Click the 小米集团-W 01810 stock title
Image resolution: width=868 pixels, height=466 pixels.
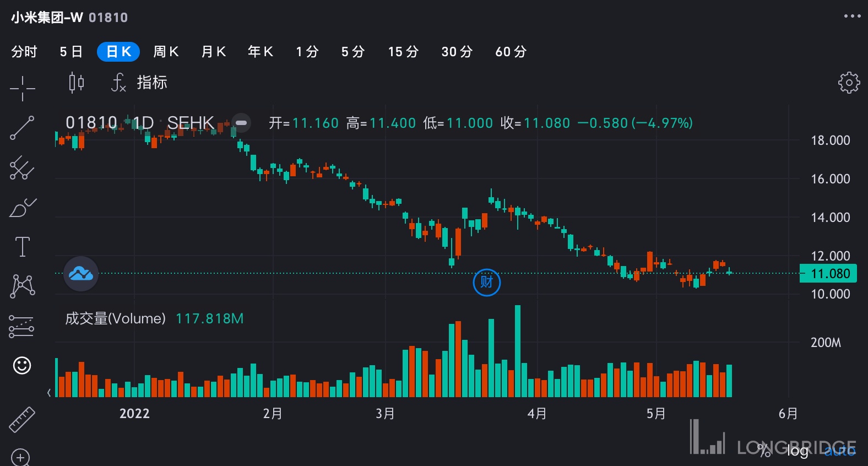click(x=69, y=18)
